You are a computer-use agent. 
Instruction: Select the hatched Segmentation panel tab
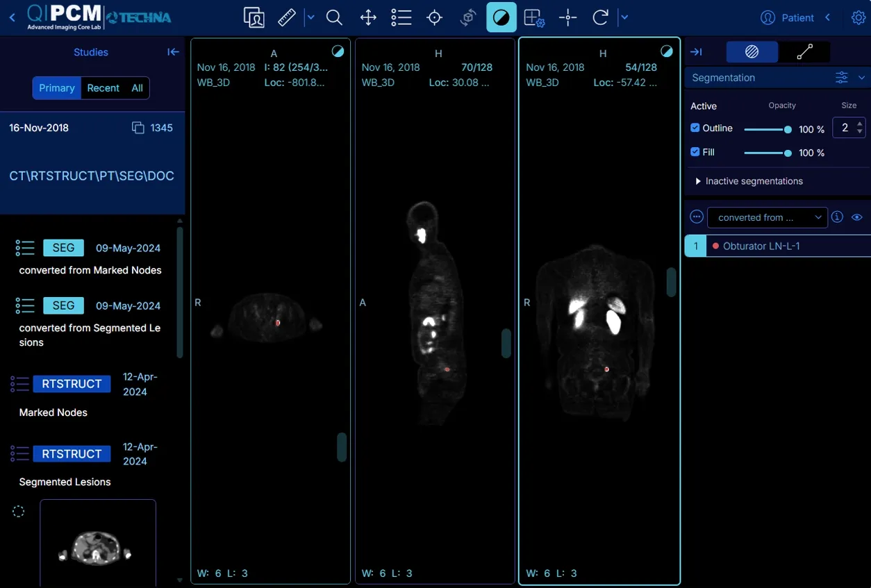pos(752,52)
